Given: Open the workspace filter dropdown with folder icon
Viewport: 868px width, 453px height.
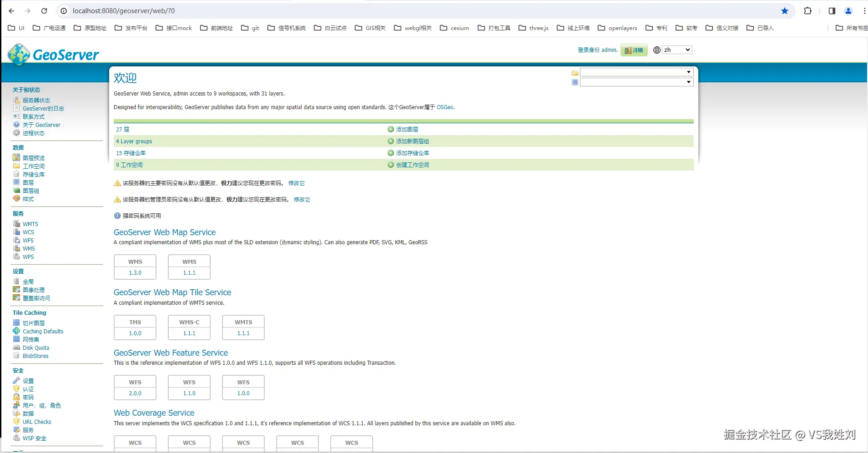Looking at the screenshot, I should pyautogui.click(x=636, y=72).
